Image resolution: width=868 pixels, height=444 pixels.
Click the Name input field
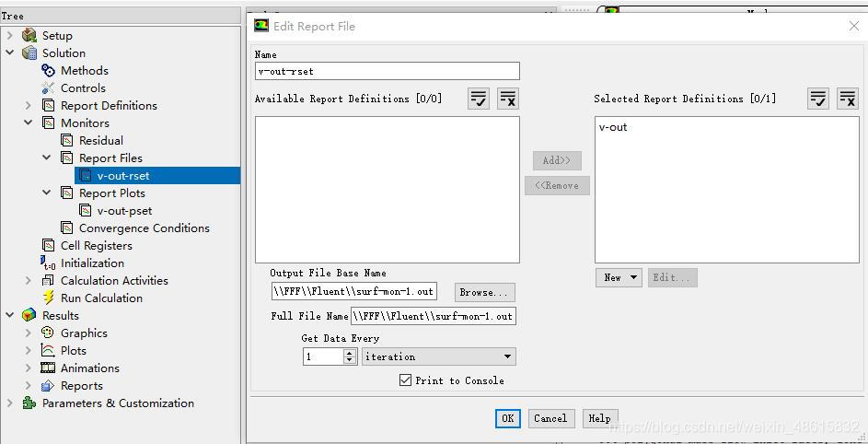[387, 71]
